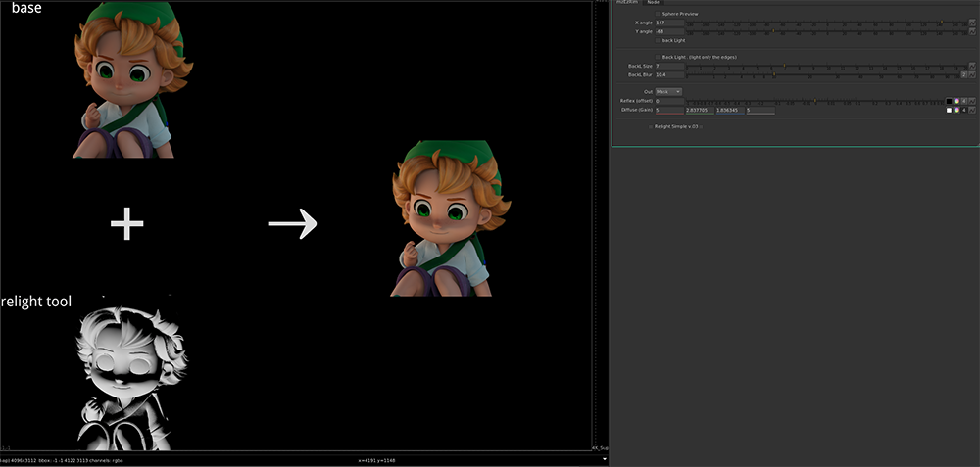Click the BackL Size value field

668,66
